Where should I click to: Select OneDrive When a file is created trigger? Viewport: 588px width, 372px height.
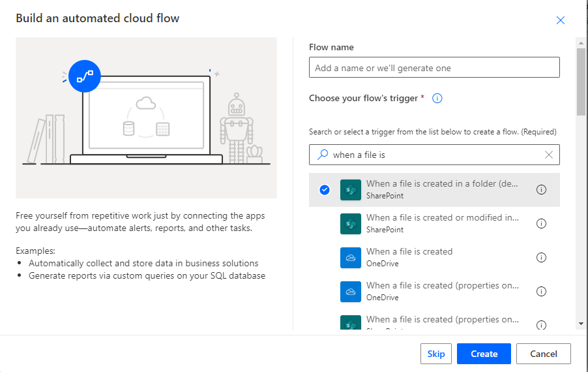[409, 257]
